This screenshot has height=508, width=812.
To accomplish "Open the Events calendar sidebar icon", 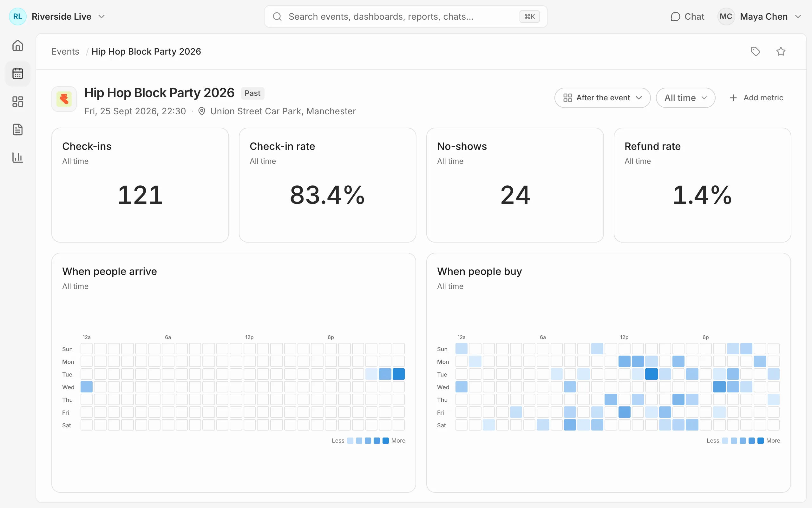I will (17, 73).
